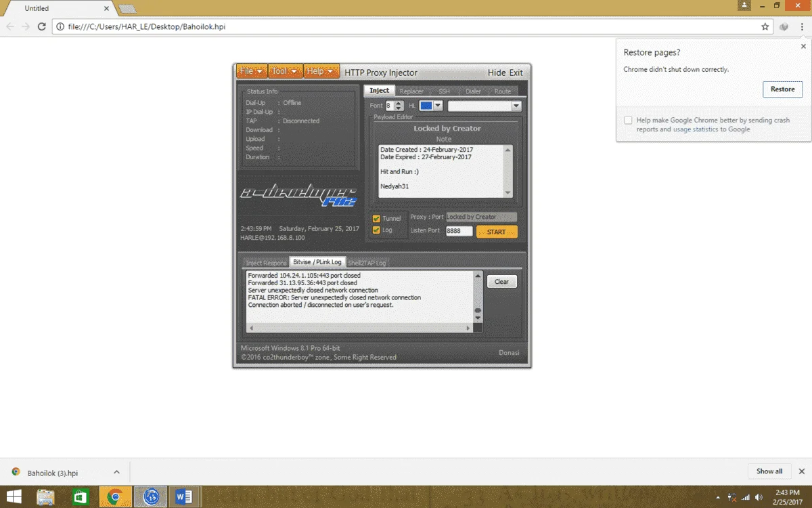Switch to Shell2TAP Log tab

coord(367,262)
